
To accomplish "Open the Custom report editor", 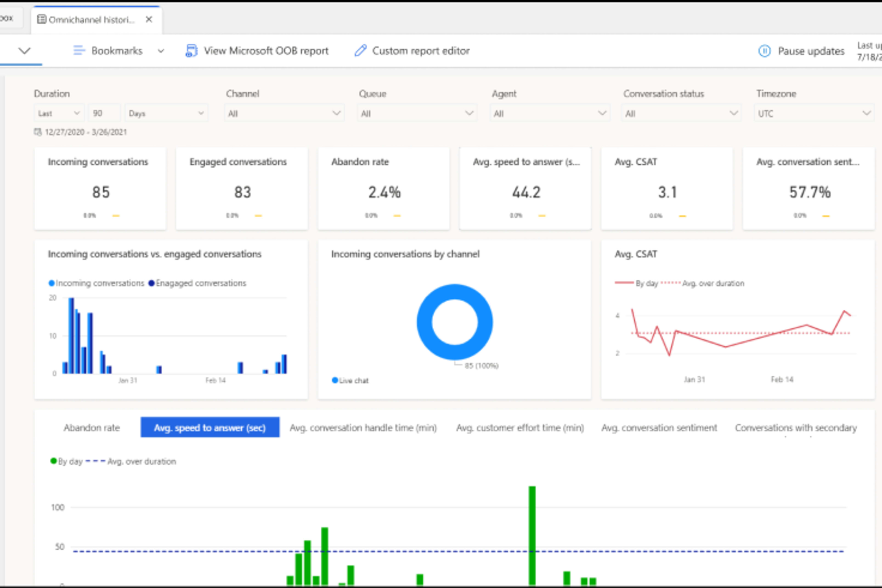I will (x=412, y=51).
